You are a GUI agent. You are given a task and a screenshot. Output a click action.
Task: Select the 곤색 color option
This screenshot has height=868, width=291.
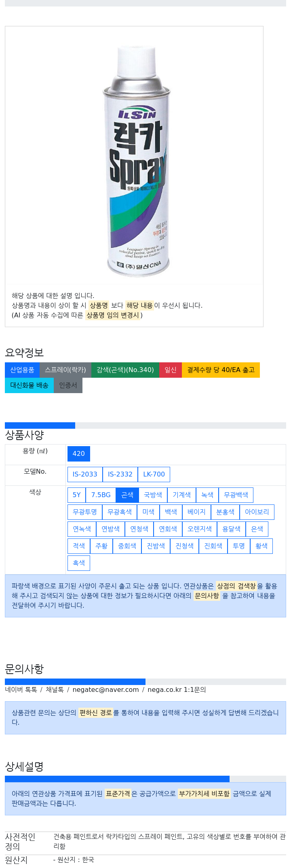pyautogui.click(x=127, y=495)
